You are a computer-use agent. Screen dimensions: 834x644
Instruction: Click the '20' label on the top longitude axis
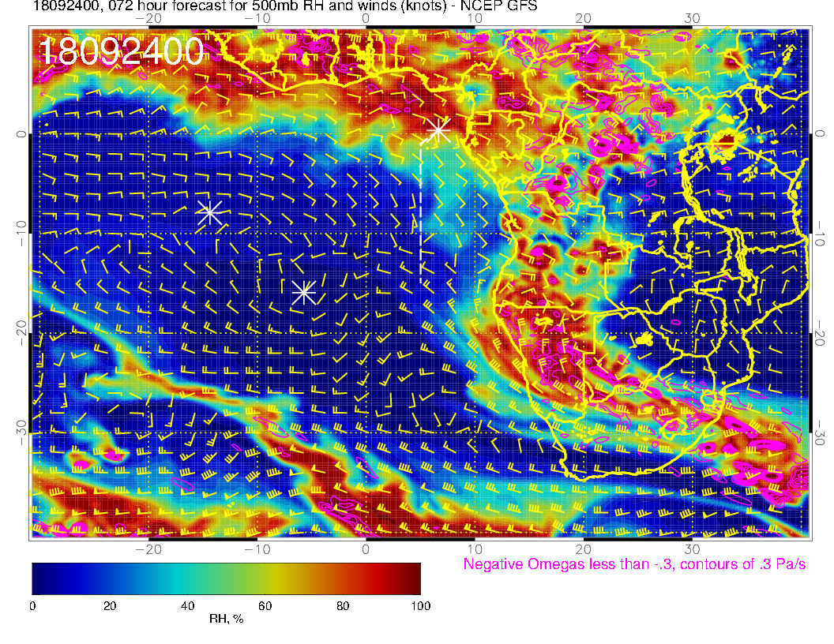click(x=583, y=18)
